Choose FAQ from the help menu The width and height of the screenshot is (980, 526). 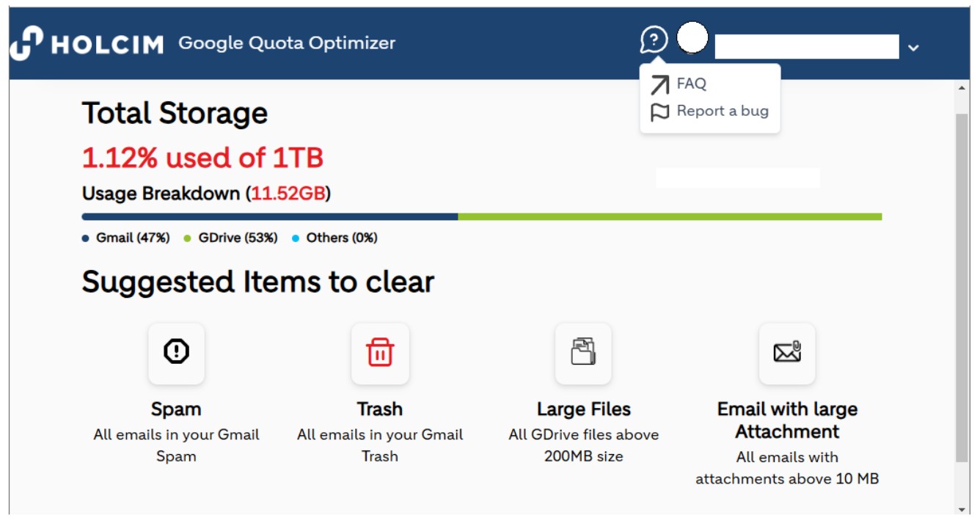tap(691, 84)
